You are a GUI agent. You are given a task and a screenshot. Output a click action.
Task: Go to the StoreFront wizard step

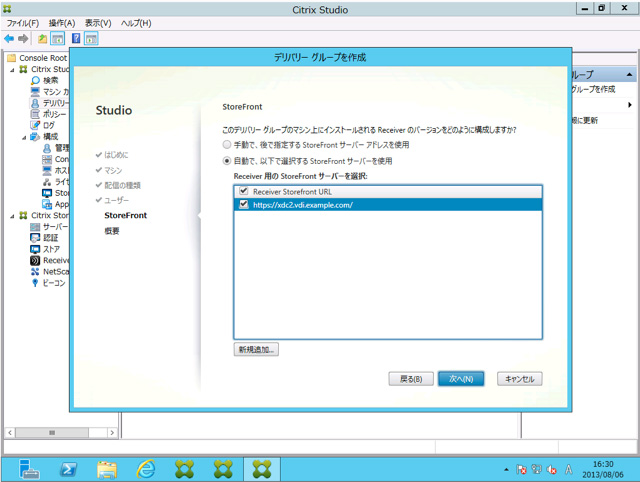(x=126, y=215)
